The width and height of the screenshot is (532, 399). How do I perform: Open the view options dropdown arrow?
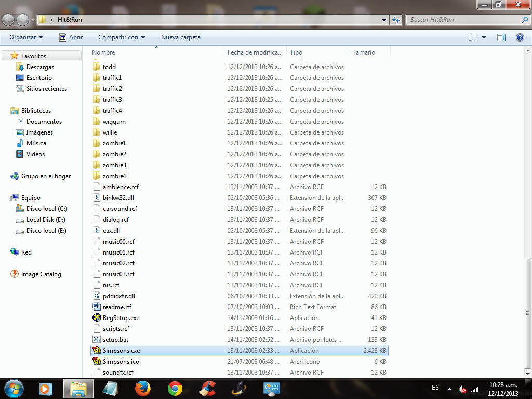484,37
